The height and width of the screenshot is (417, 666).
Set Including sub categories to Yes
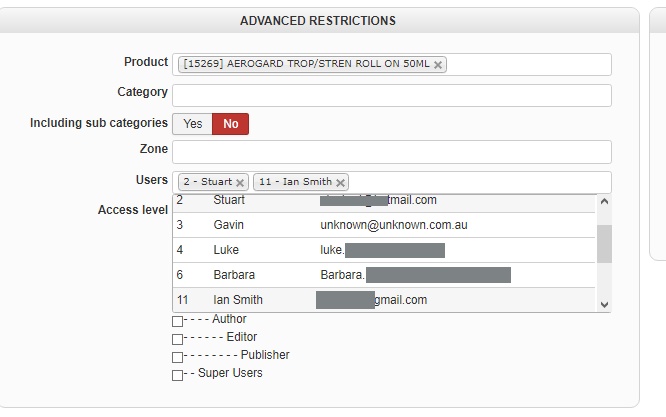point(192,124)
